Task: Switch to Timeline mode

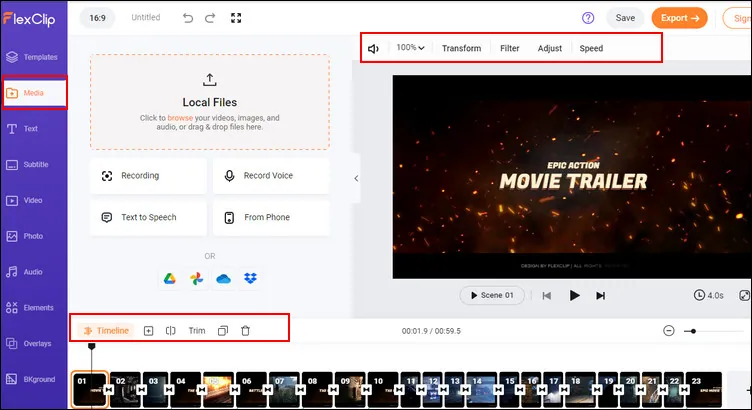Action: (106, 330)
